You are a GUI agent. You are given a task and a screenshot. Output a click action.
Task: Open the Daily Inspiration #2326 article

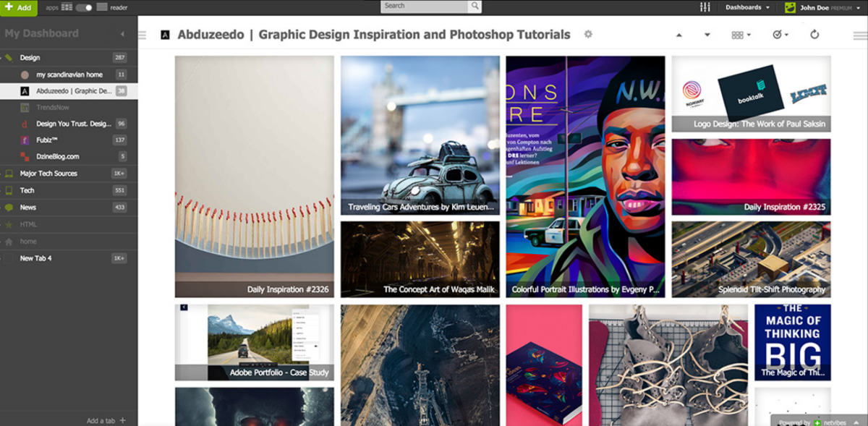coord(254,176)
